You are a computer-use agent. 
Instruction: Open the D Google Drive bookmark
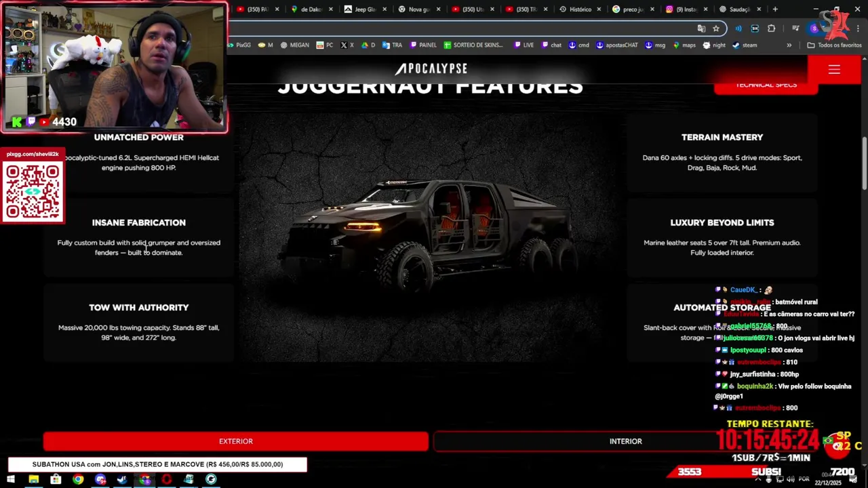pyautogui.click(x=368, y=45)
